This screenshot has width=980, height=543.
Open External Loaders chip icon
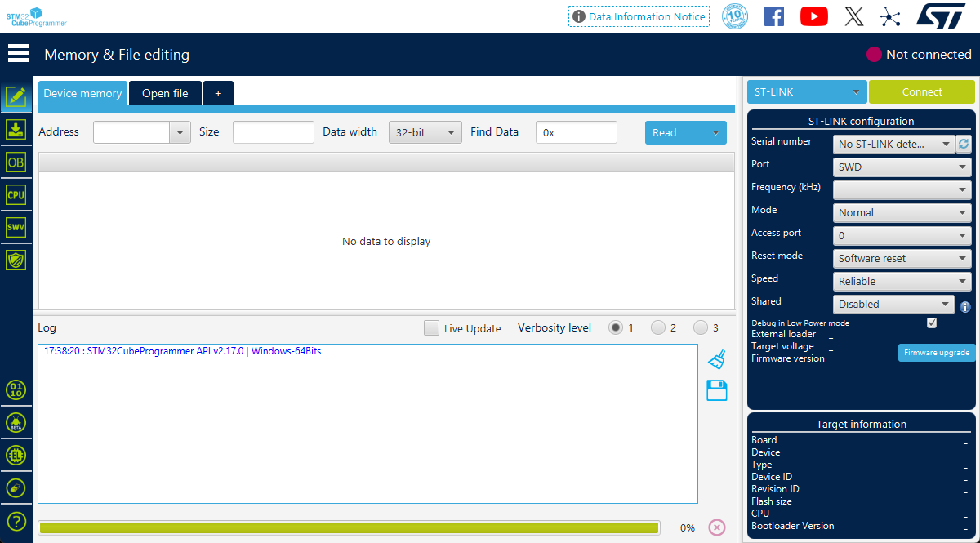tap(16, 455)
